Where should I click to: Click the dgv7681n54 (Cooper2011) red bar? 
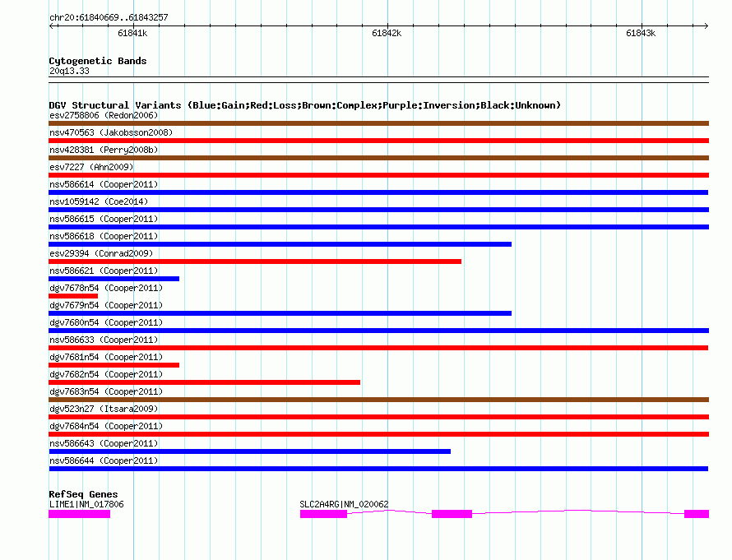(x=114, y=365)
